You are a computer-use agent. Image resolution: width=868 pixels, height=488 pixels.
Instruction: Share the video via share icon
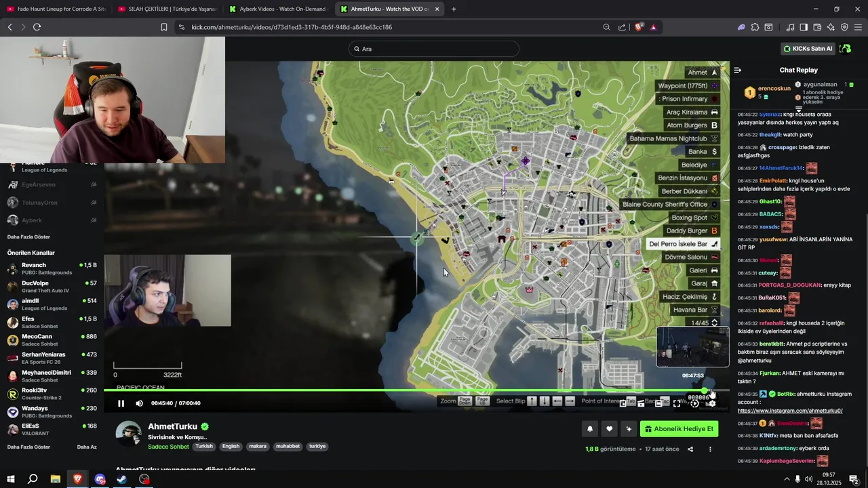(690, 449)
